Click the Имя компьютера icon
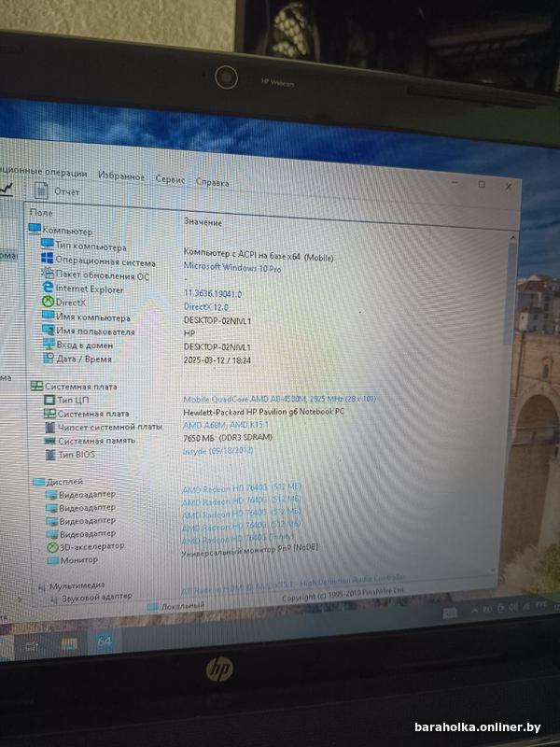 pyautogui.click(x=49, y=315)
